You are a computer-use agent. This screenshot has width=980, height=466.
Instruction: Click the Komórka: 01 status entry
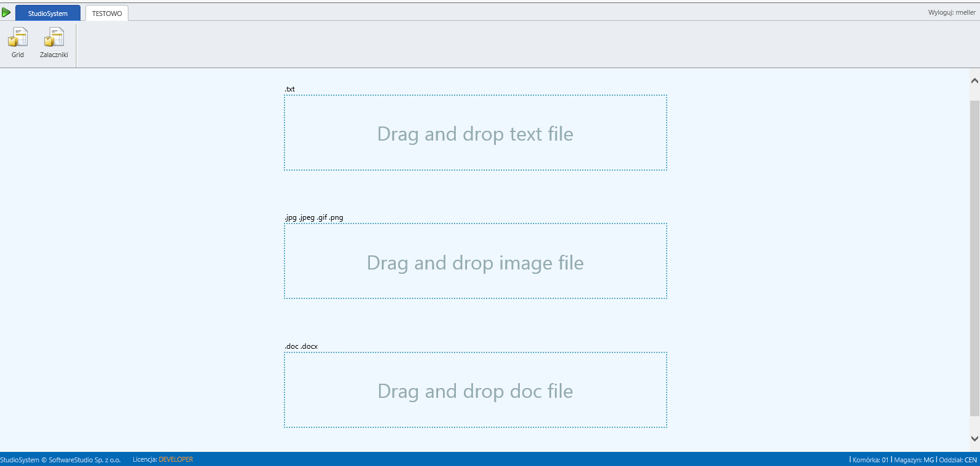pos(870,460)
